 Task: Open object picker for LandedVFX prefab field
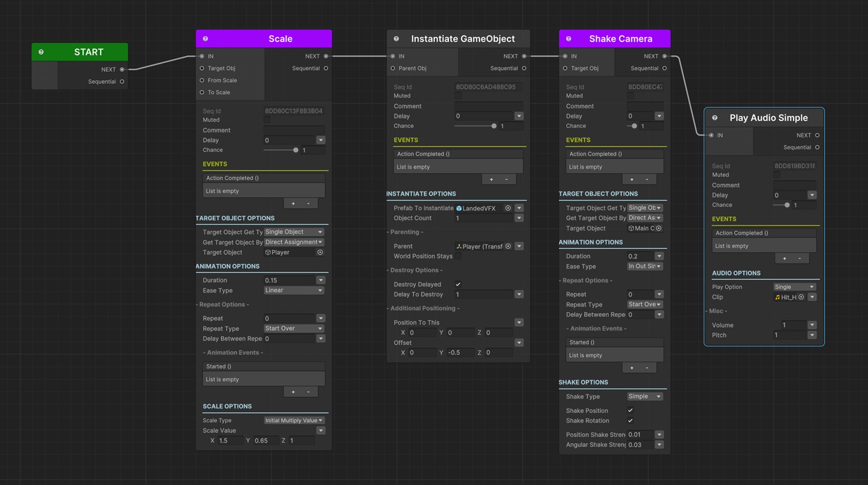point(508,208)
